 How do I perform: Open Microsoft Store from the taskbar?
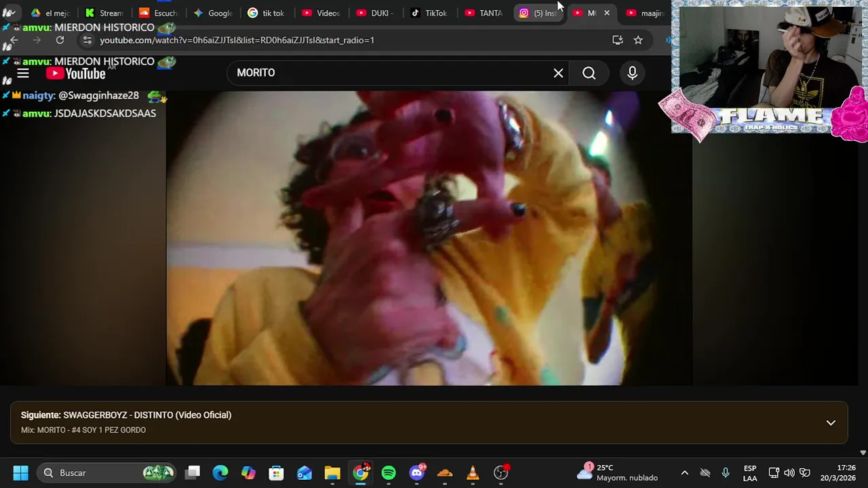[x=276, y=472]
